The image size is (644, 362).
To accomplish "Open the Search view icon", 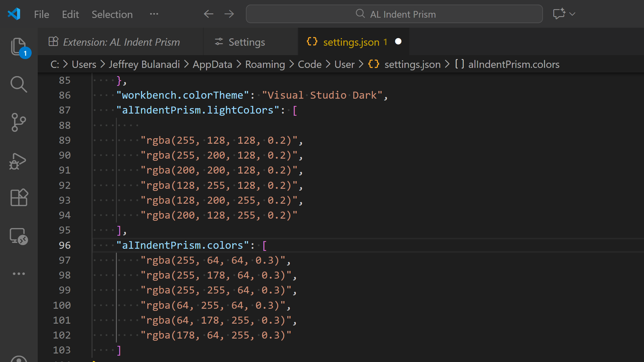I will click(19, 84).
